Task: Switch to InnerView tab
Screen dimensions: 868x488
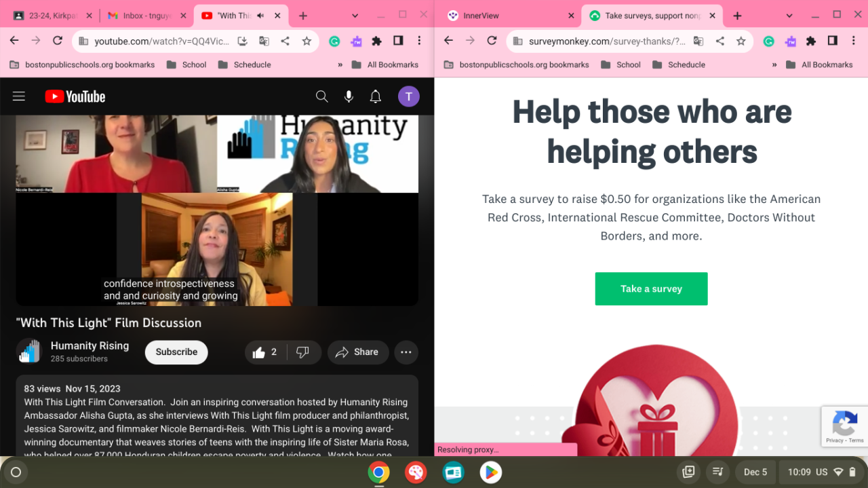Action: pyautogui.click(x=511, y=16)
